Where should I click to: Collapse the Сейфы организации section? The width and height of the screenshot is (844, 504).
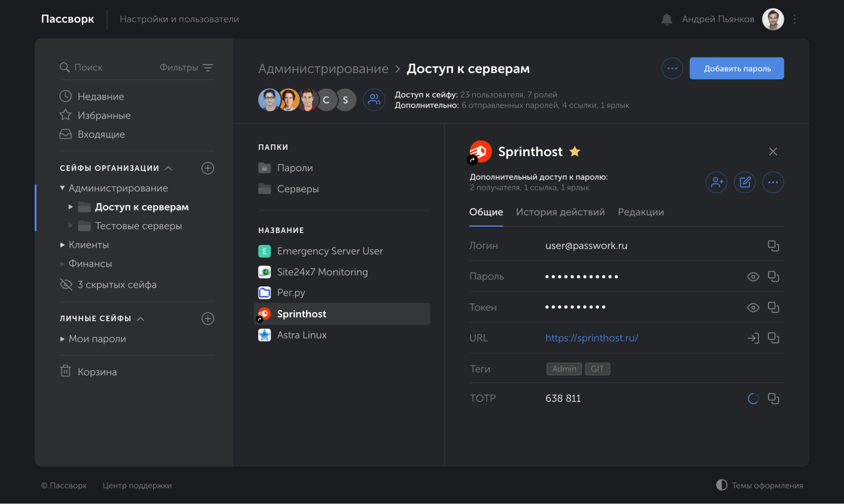[168, 168]
